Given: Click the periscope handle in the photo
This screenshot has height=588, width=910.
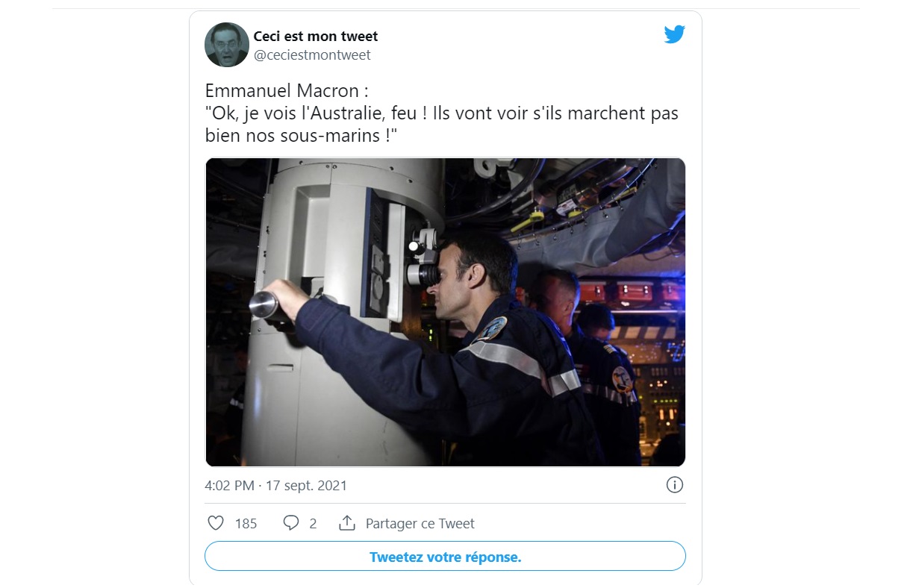Looking at the screenshot, I should click(x=267, y=305).
